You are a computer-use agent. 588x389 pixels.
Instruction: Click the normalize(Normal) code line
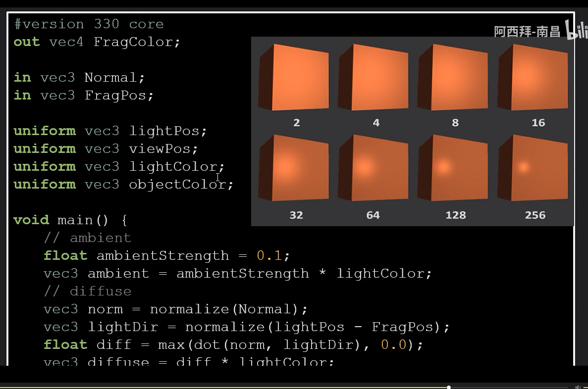175,309
